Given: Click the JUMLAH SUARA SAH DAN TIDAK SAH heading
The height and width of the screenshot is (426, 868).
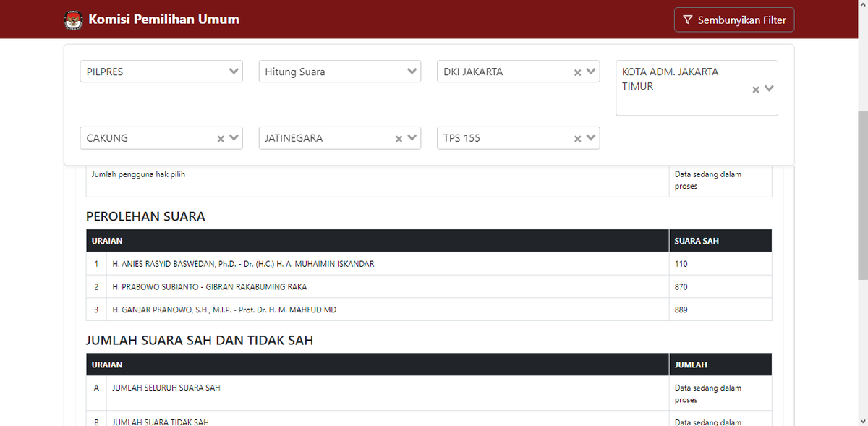Looking at the screenshot, I should (x=200, y=340).
